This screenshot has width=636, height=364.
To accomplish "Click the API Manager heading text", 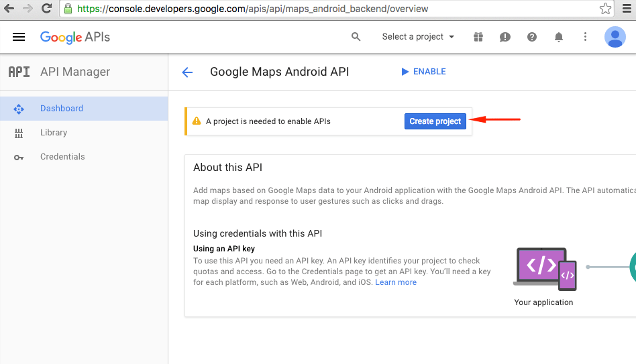I will coord(75,72).
